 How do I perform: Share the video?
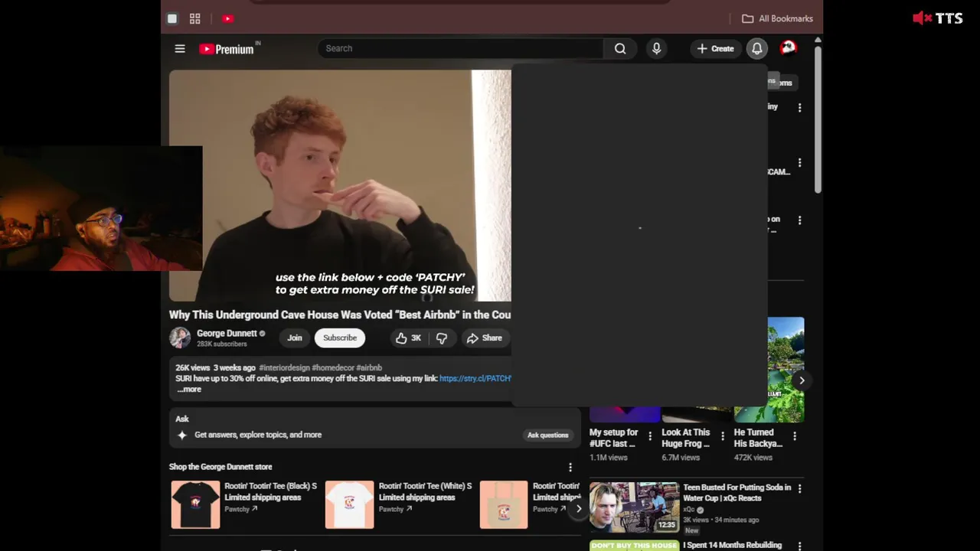(x=485, y=338)
